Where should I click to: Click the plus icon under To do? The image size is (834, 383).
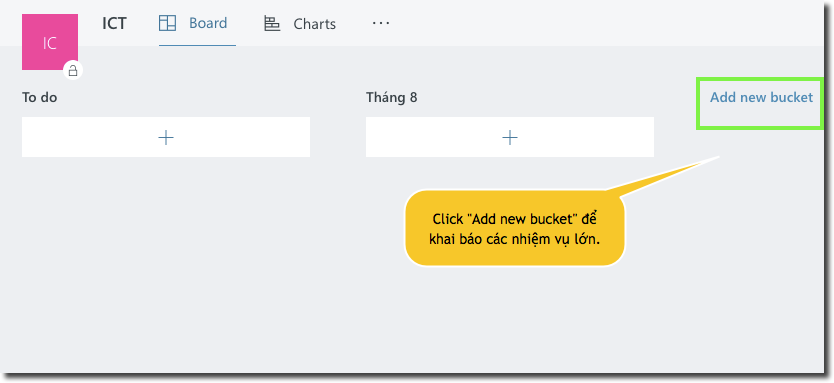point(166,138)
